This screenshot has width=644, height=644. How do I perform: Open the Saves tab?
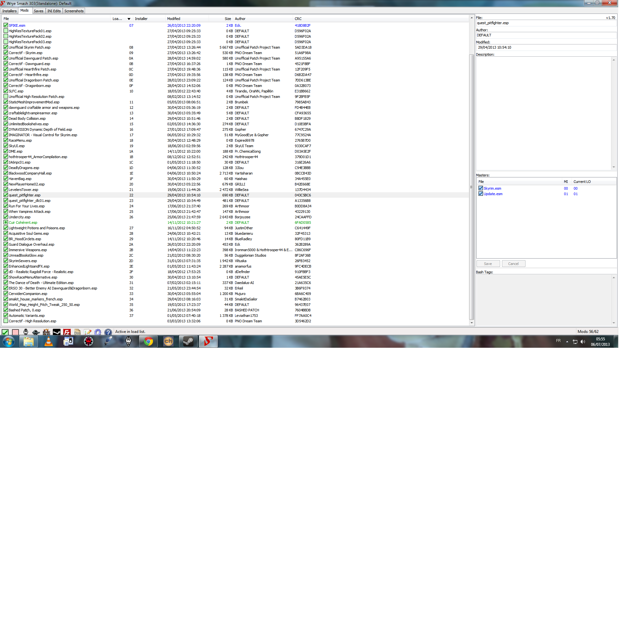[39, 11]
